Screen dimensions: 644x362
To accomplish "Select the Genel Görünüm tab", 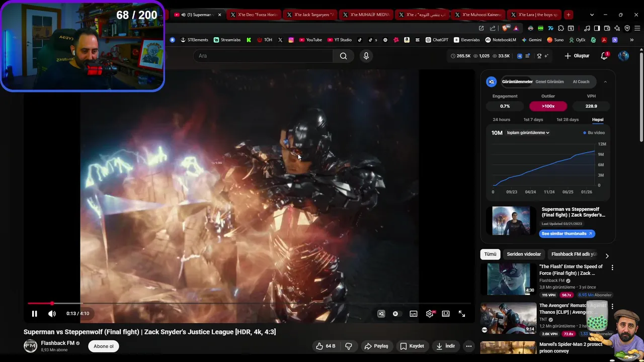I will click(549, 81).
